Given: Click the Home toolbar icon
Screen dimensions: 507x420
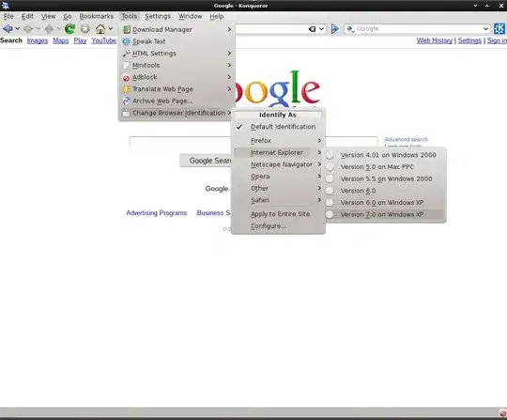Looking at the screenshot, I should click(100, 29).
